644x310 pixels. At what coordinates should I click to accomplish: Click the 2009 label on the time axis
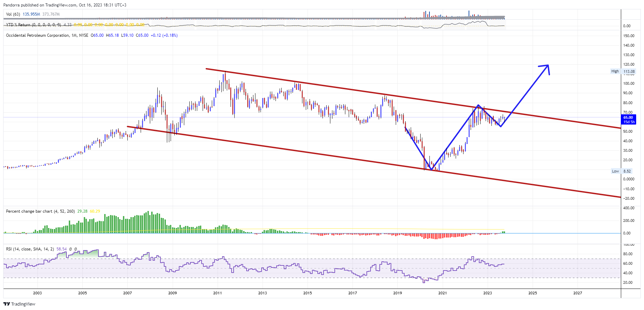tap(173, 293)
